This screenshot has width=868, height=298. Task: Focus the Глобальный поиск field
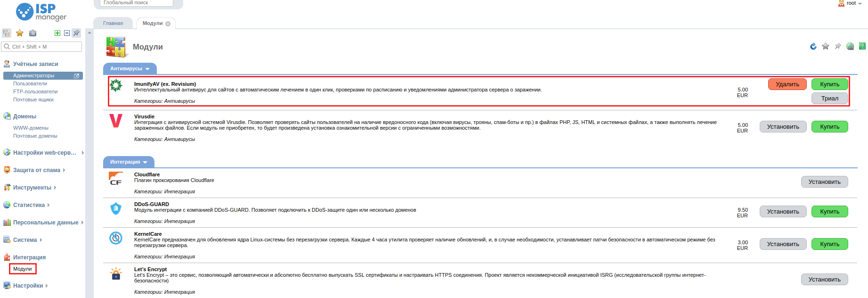pyautogui.click(x=137, y=3)
